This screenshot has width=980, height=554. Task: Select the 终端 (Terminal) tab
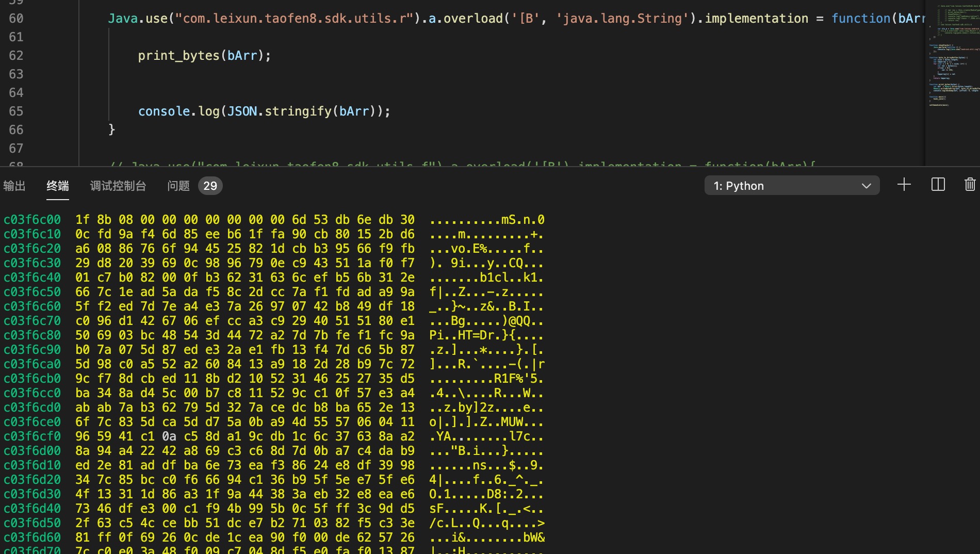tap(58, 186)
